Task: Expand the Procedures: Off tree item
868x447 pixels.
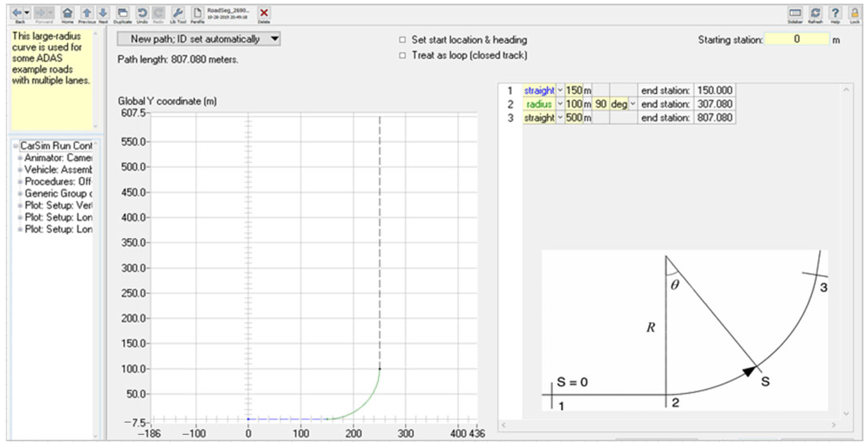Action: pos(20,182)
